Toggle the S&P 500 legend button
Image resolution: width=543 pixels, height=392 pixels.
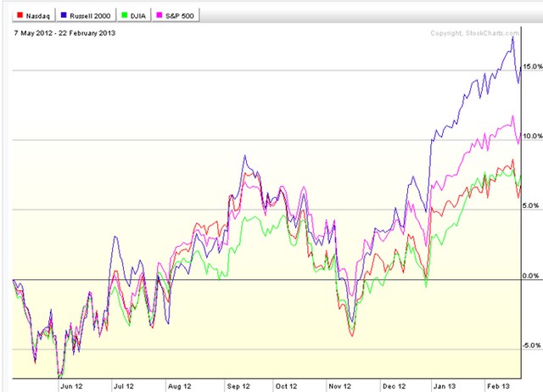(x=176, y=15)
